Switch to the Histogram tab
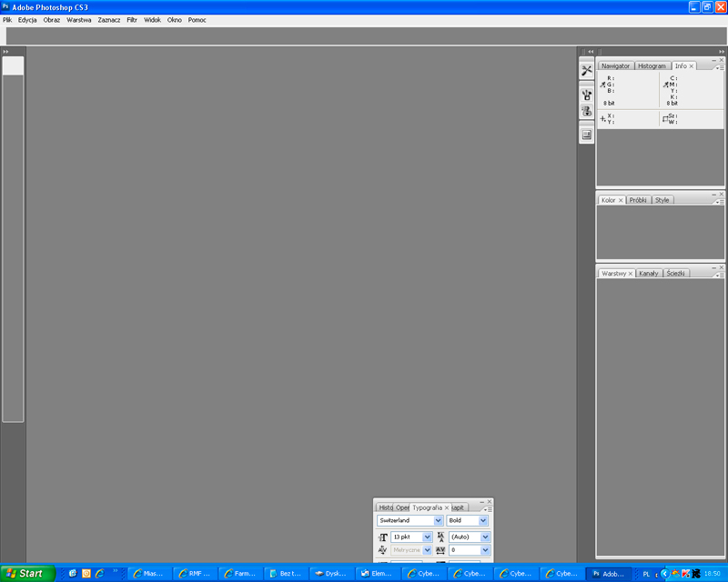The image size is (728, 582). [652, 66]
